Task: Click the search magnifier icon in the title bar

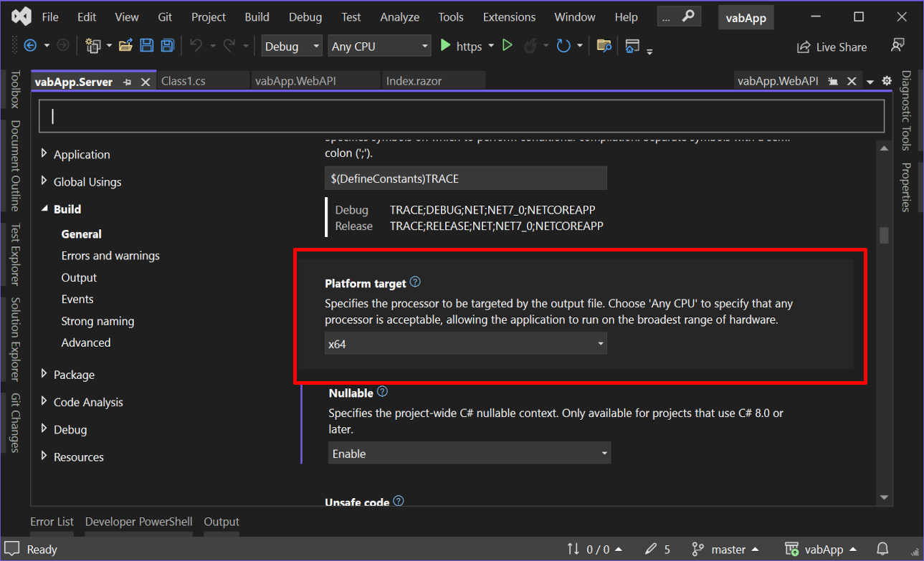Action: coord(688,16)
